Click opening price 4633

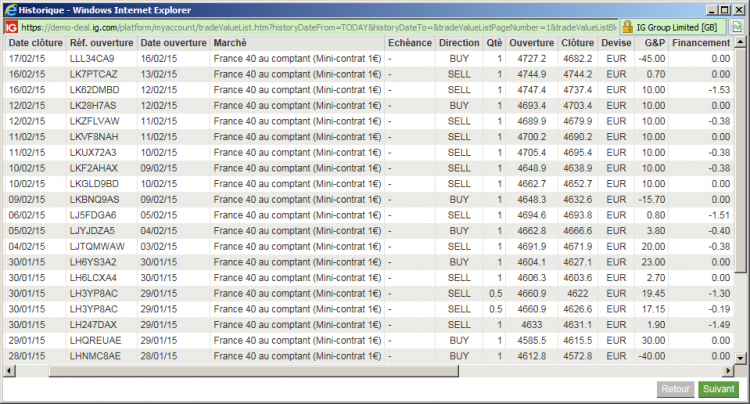[x=531, y=325]
